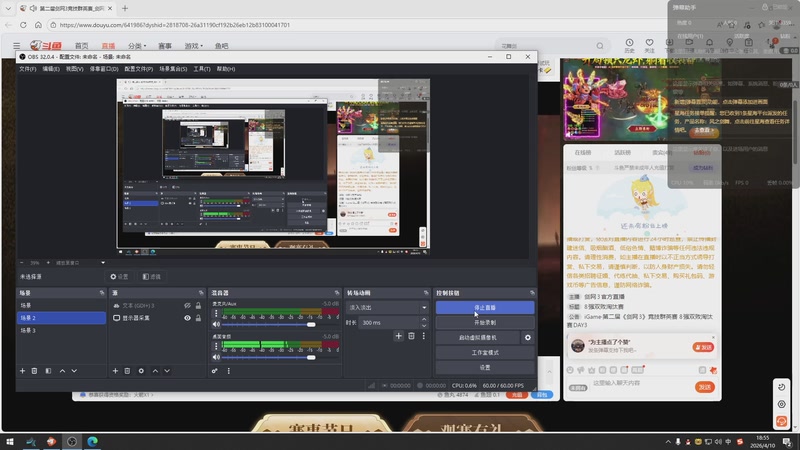Click orange 发送 button beside chat input
The image size is (800, 450).
tap(705, 387)
